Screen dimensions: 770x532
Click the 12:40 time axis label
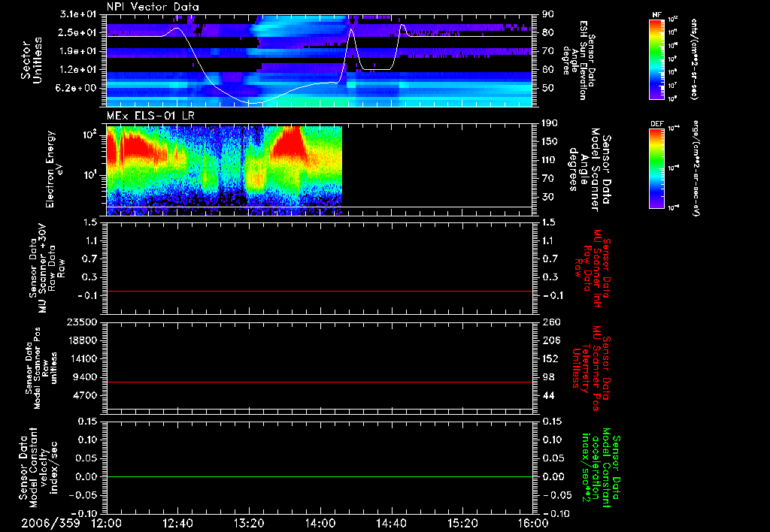(x=177, y=523)
